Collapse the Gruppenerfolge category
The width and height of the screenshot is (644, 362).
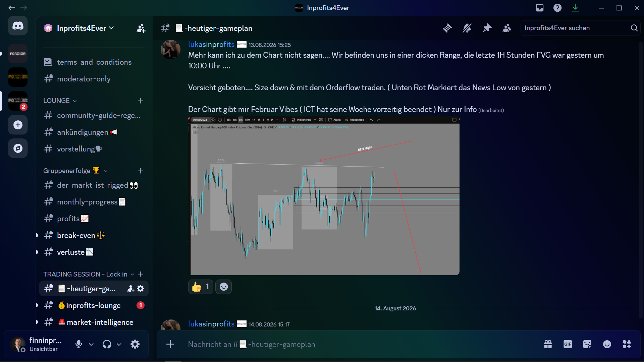pyautogui.click(x=75, y=171)
